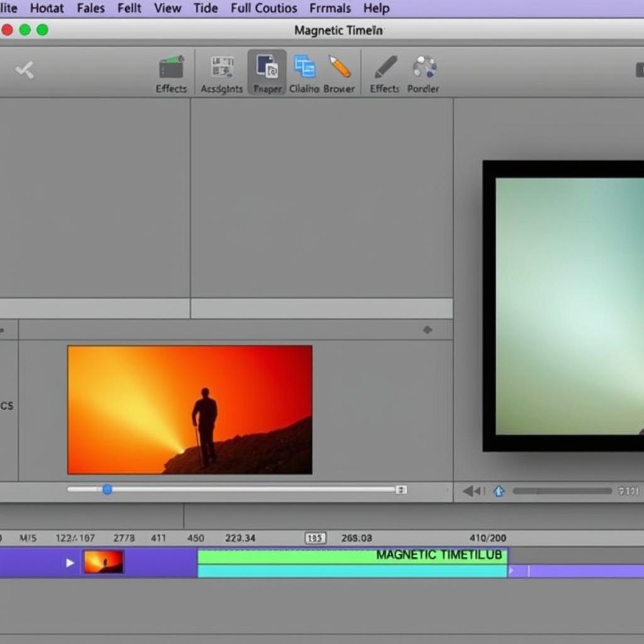The image size is (644, 644).
Task: Expand the arrow at the timeline clip start
Action: [x=70, y=563]
